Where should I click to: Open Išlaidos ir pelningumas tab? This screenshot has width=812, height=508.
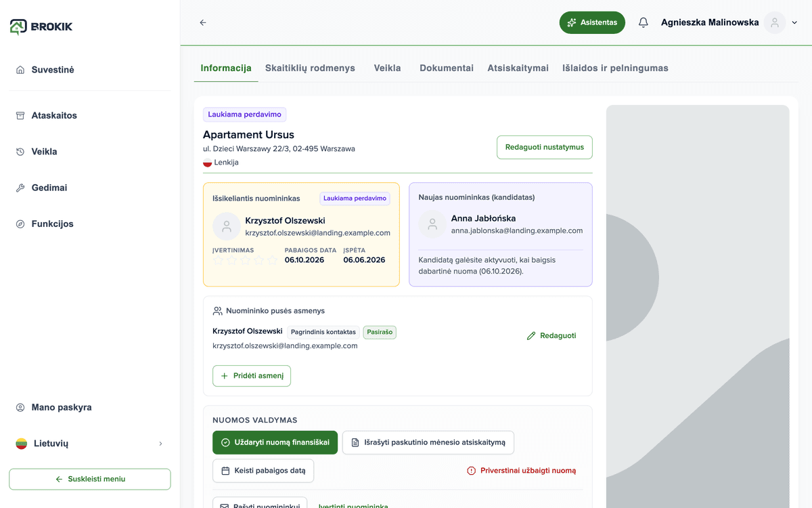click(615, 68)
